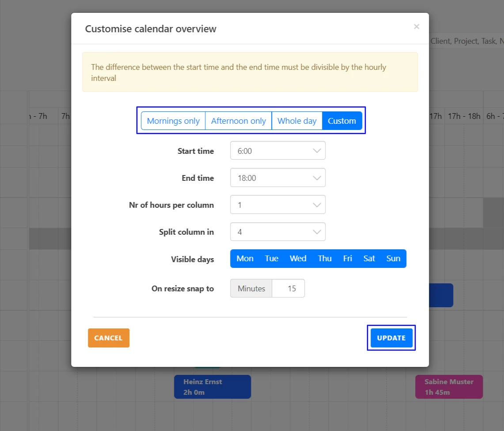Select the Heinz Ernst 2h booking
504x431 pixels.
pos(212,386)
